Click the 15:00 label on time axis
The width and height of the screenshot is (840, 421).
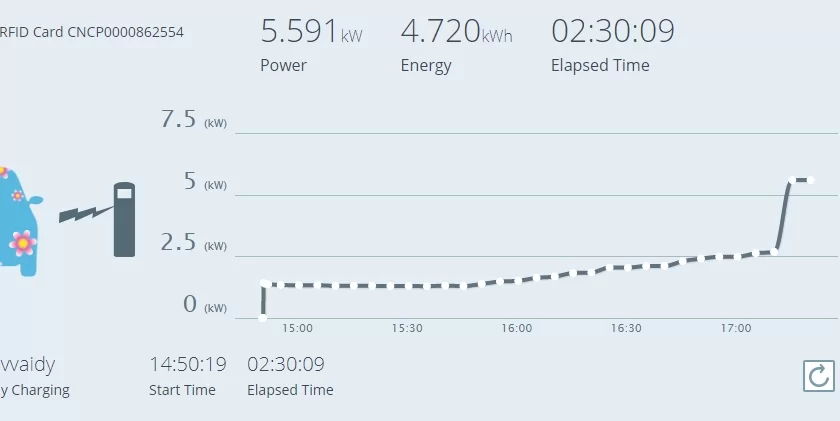click(x=297, y=328)
